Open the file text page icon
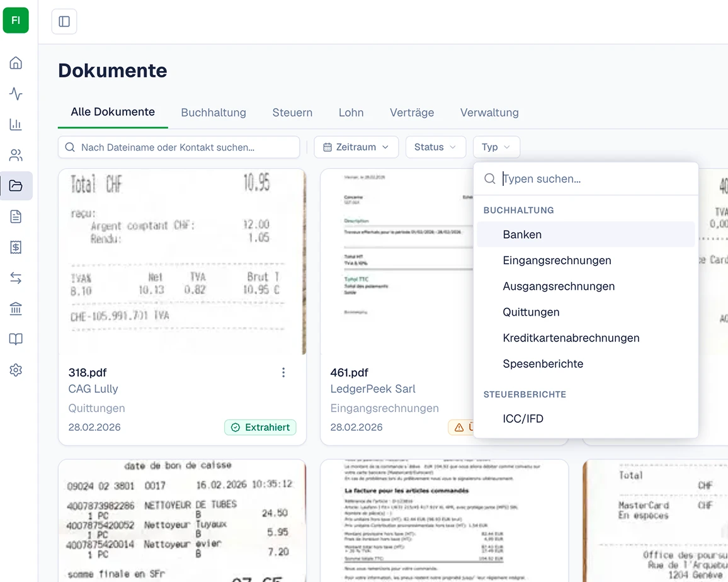Screen dimensions: 728x582 coord(16,217)
